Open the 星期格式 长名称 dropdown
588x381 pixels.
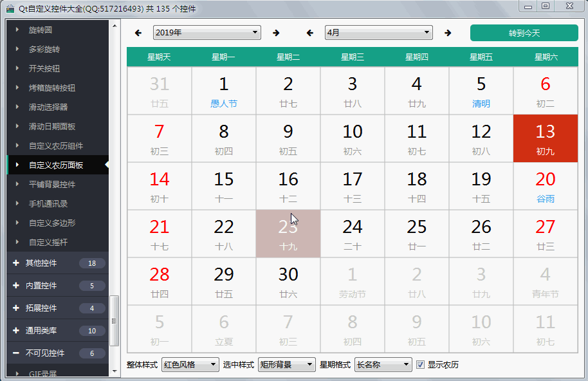(383, 365)
